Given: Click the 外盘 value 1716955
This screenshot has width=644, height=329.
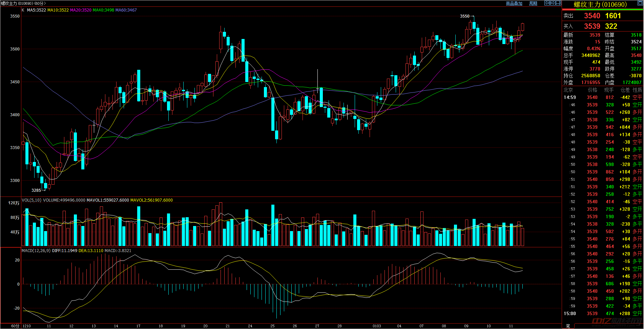Looking at the screenshot, I should pyautogui.click(x=591, y=83).
